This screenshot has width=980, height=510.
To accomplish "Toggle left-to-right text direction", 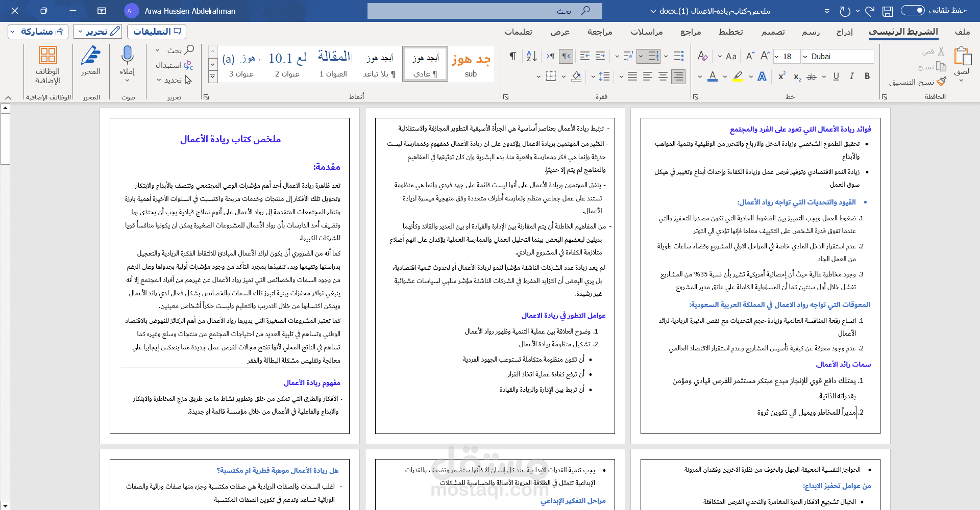I will click(x=551, y=56).
